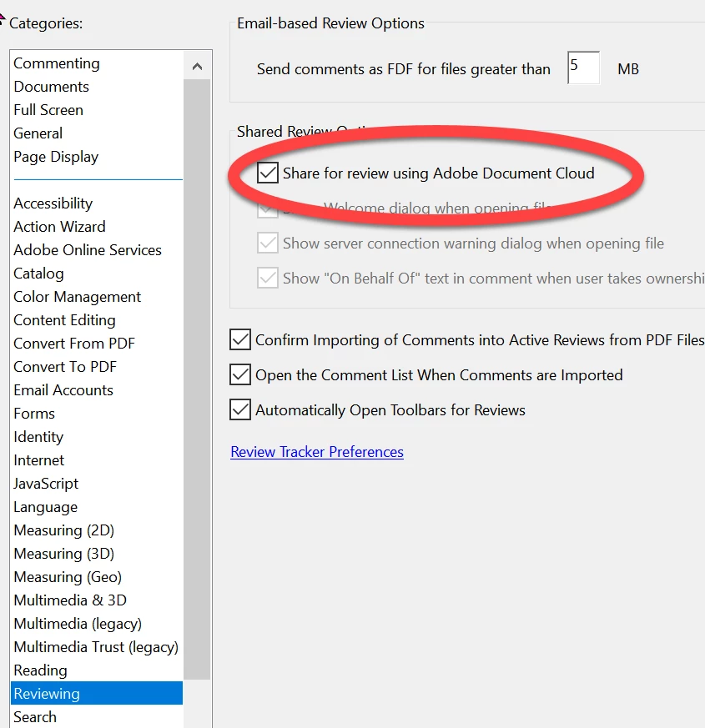This screenshot has width=705, height=728.
Task: Click the categories scroll up arrow
Action: click(197, 67)
